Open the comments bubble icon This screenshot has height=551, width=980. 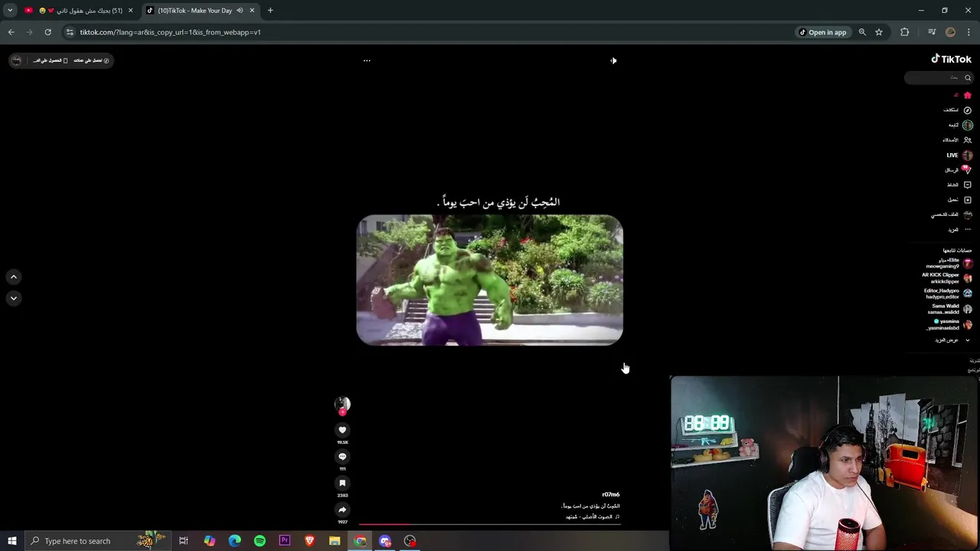pyautogui.click(x=342, y=457)
